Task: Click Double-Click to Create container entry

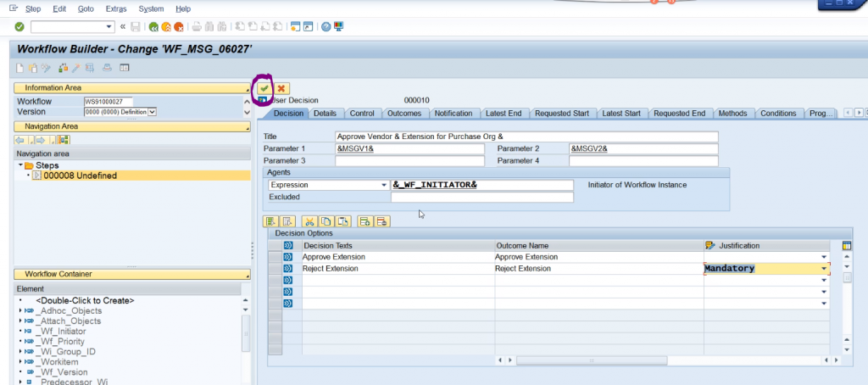Action: [85, 300]
